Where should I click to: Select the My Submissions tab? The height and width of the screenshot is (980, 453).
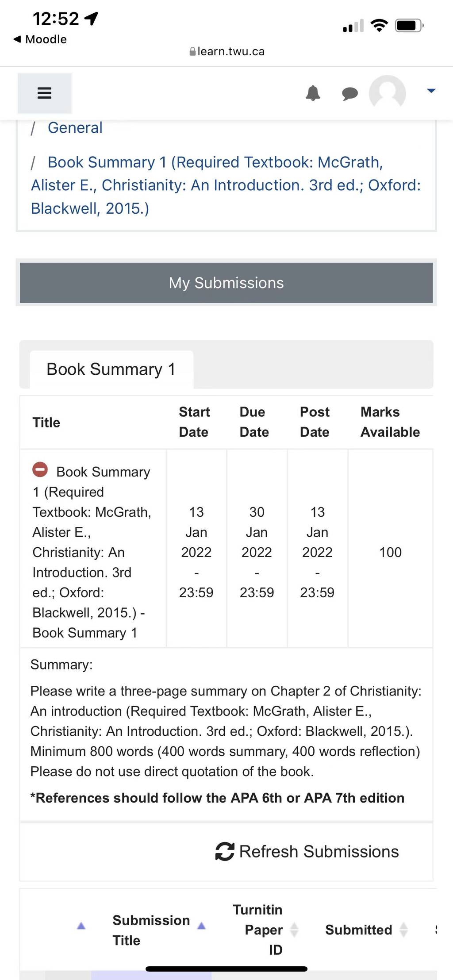tap(226, 282)
